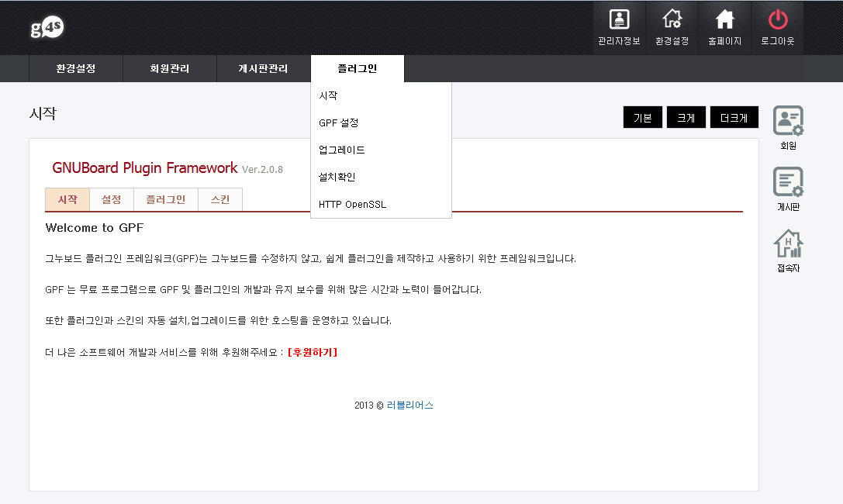843x504 pixels.
Task: Expand the 회원관리 navigation menu
Action: [170, 69]
